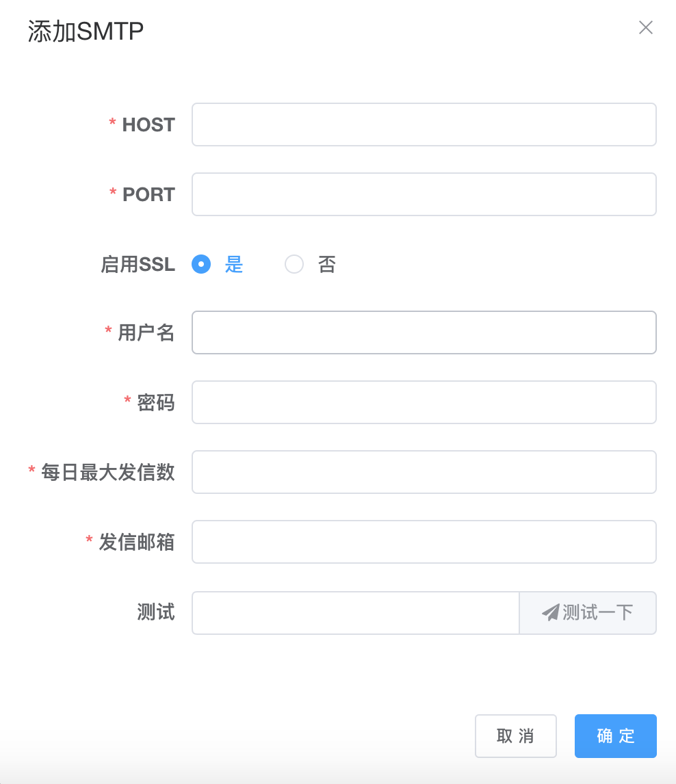Screen dimensions: 676x784
Task: Focus the PORT input field
Action: click(424, 194)
